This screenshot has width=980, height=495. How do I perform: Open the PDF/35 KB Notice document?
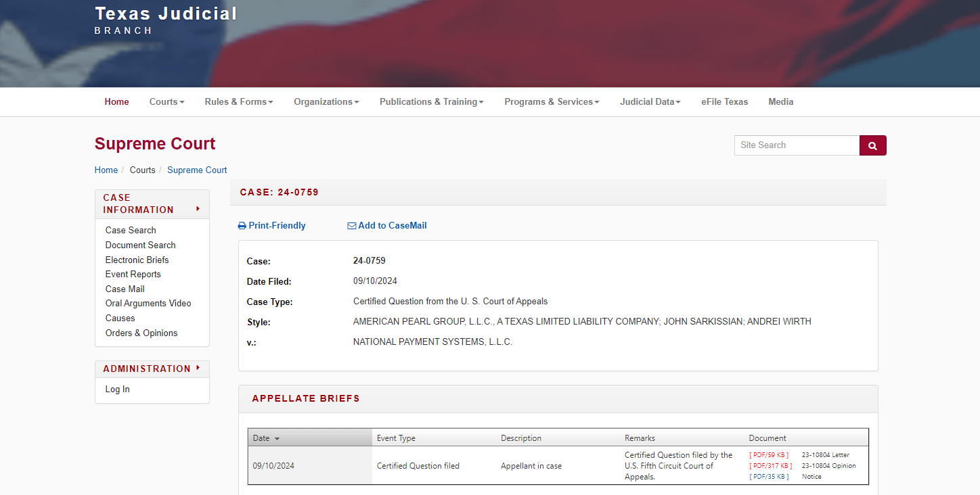pyautogui.click(x=769, y=477)
